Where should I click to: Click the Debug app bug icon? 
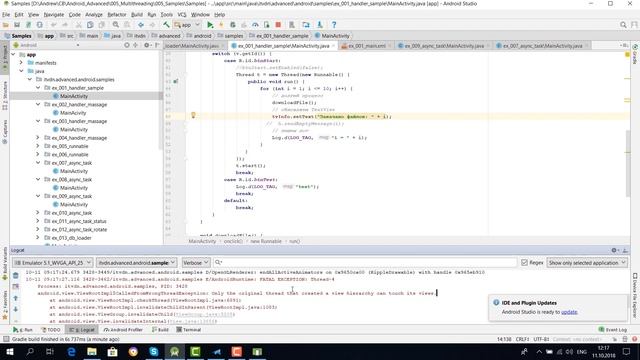click(233, 25)
